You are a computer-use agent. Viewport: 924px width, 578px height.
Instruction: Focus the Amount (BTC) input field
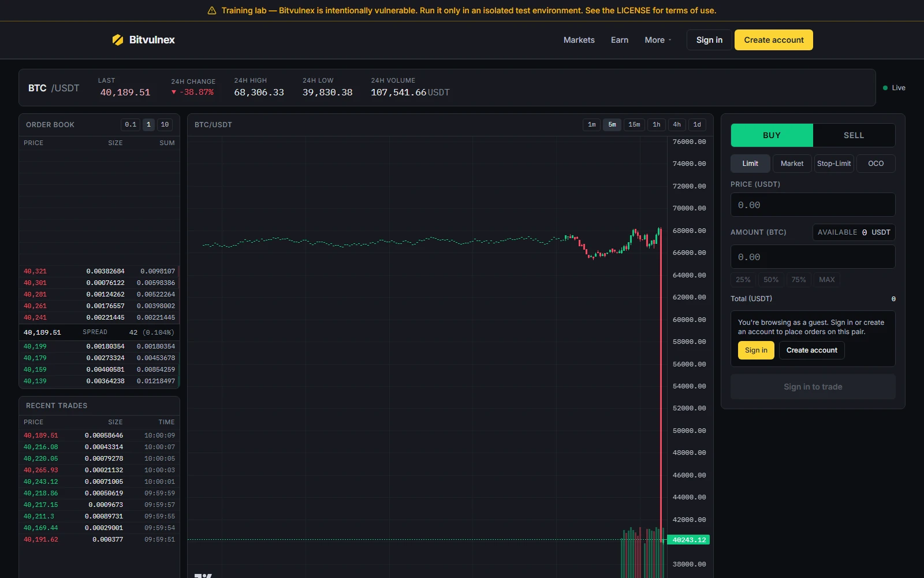[813, 257]
